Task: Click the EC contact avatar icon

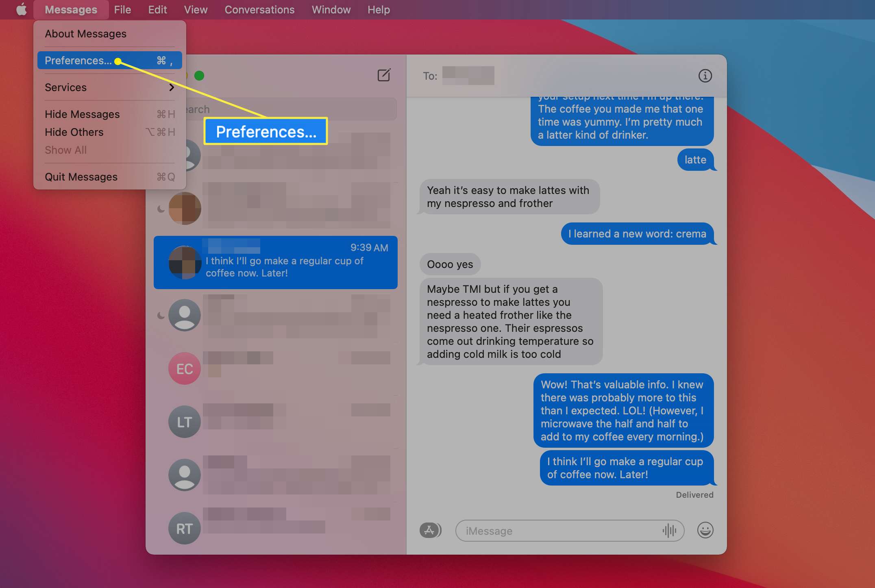Action: (184, 368)
